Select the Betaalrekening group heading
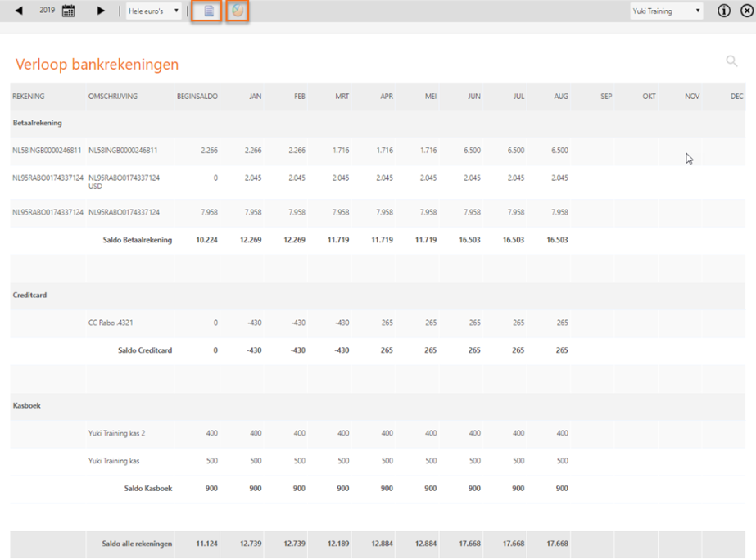756x560 pixels. click(x=37, y=123)
